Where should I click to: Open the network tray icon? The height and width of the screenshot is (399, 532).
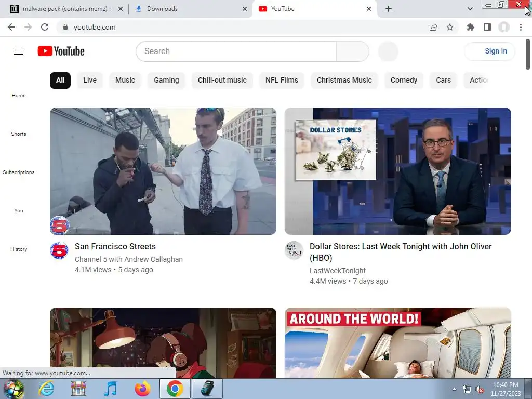pos(467,390)
